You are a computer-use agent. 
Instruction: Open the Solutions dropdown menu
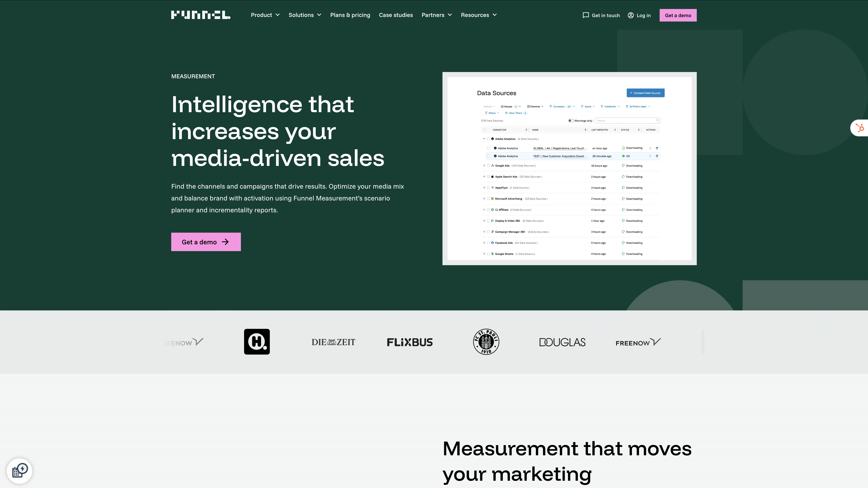(305, 15)
